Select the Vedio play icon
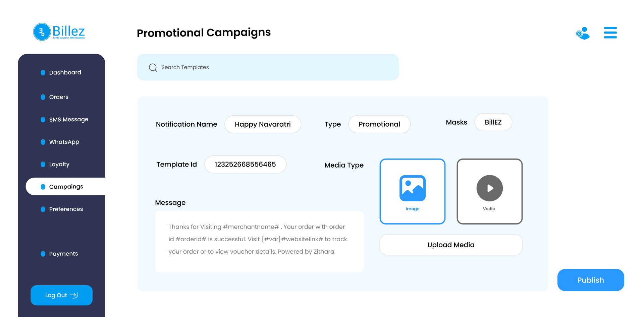 pyautogui.click(x=490, y=188)
